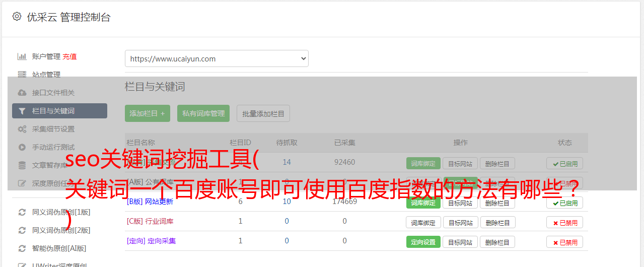Screen dimensions: 644x267
Task: Click 目标网站 in the 92460 row
Action: (460, 163)
